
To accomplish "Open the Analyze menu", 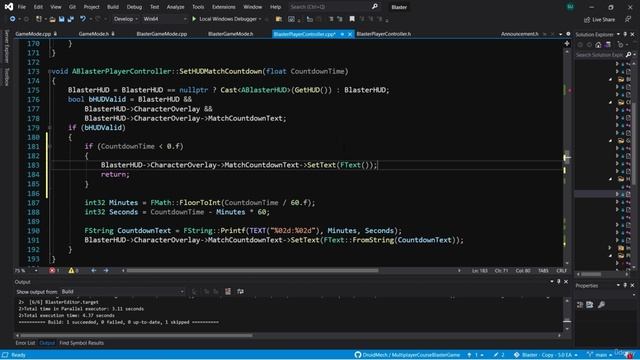I will [x=175, y=7].
